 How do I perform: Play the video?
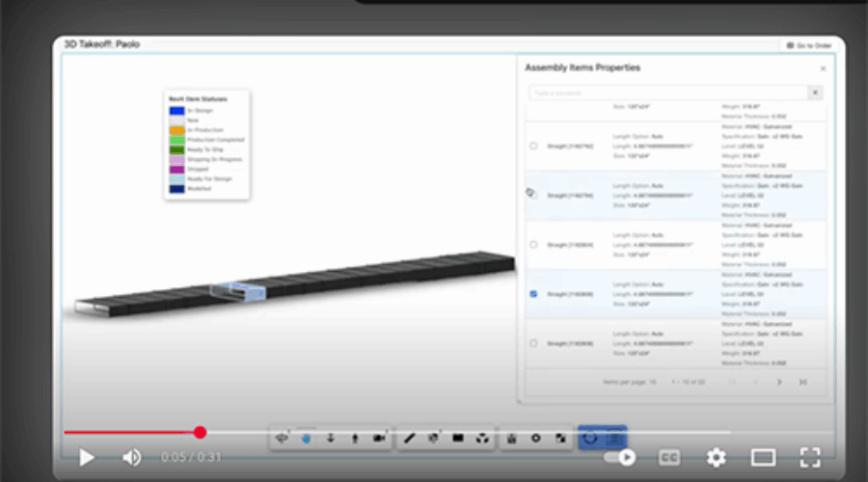point(87,457)
